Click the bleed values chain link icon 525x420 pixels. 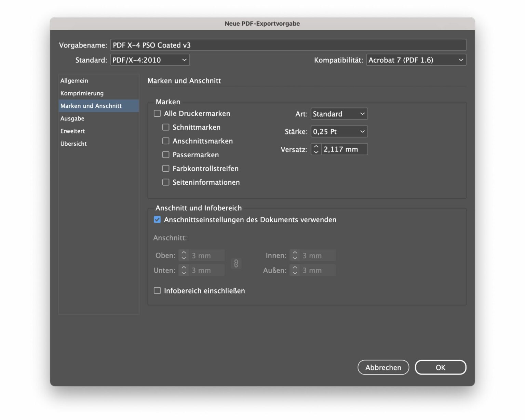(x=236, y=263)
